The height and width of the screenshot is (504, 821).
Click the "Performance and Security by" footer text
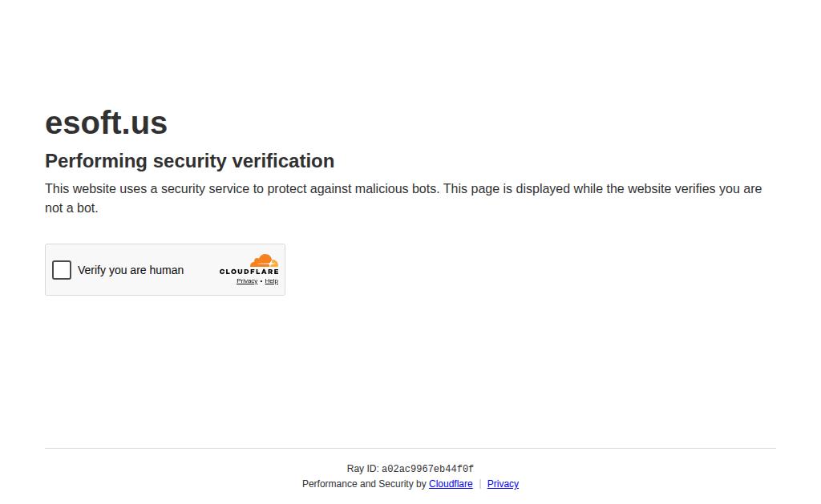(x=364, y=484)
